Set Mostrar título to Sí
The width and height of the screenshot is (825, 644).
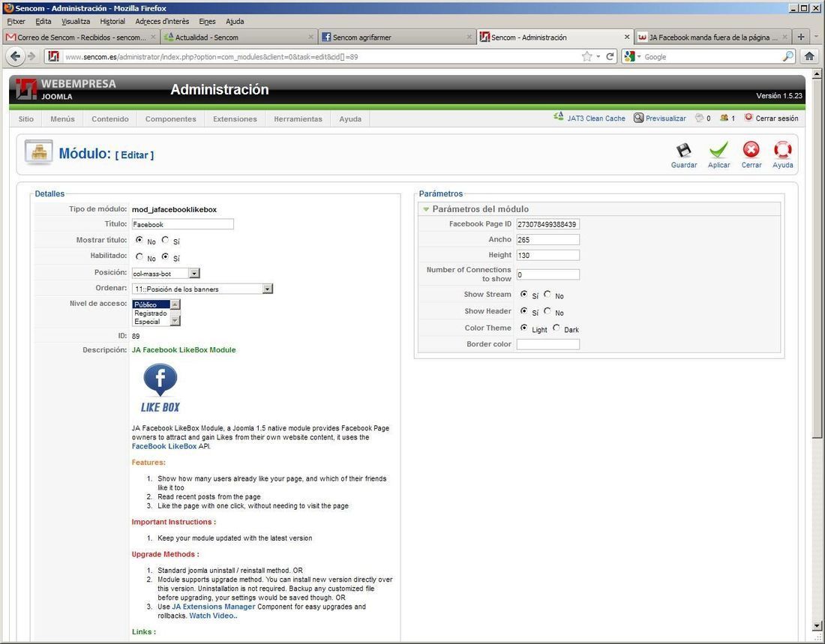tap(165, 240)
